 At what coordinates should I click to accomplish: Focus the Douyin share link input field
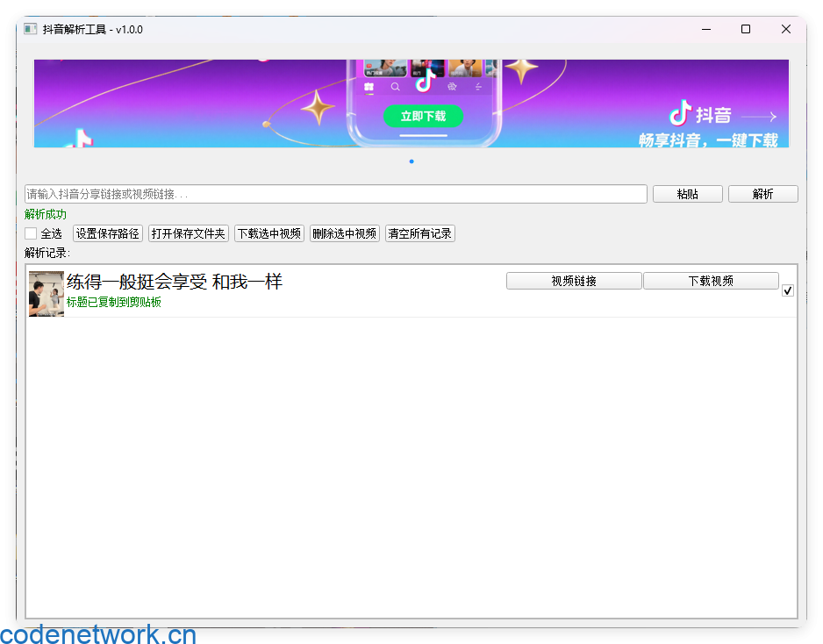(x=335, y=194)
